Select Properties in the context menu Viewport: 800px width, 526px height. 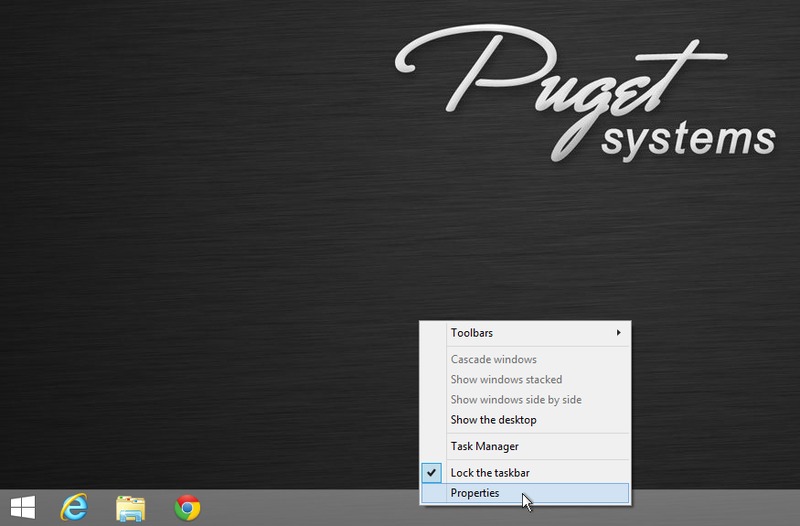click(x=475, y=493)
